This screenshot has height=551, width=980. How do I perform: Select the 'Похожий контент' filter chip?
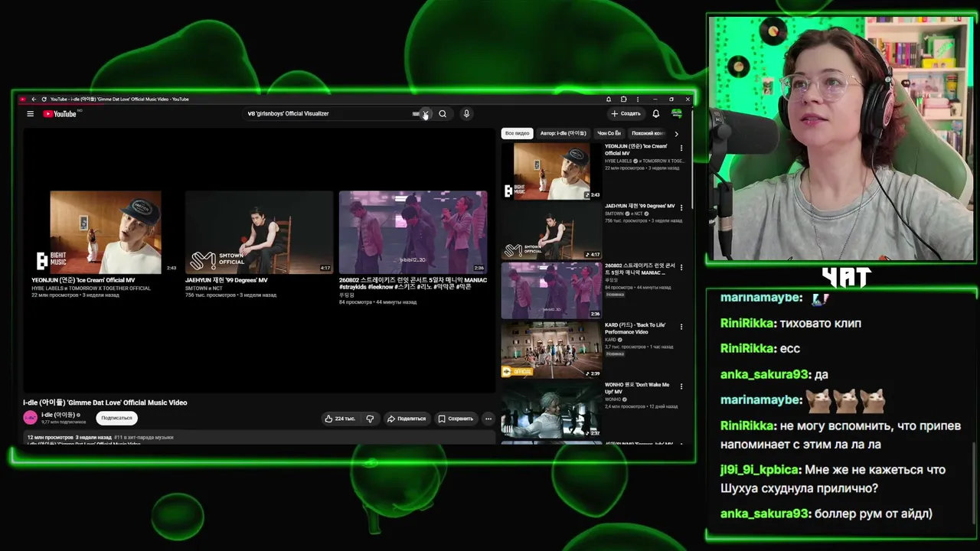[648, 133]
